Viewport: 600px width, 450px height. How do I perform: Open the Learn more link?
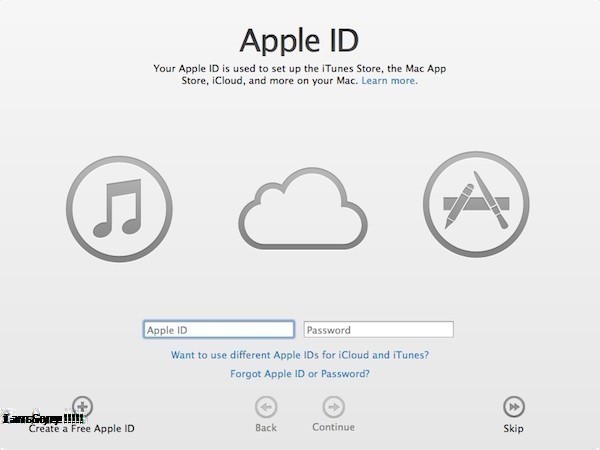tap(389, 81)
